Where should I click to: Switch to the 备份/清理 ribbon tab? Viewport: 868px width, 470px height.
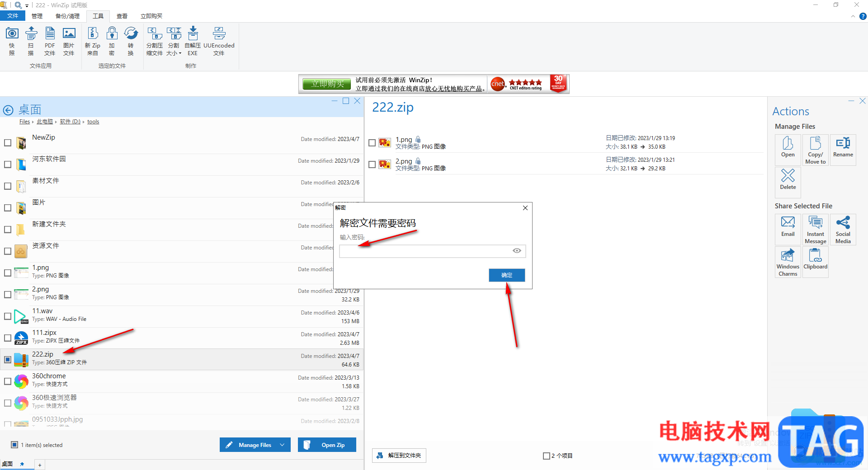(x=67, y=16)
